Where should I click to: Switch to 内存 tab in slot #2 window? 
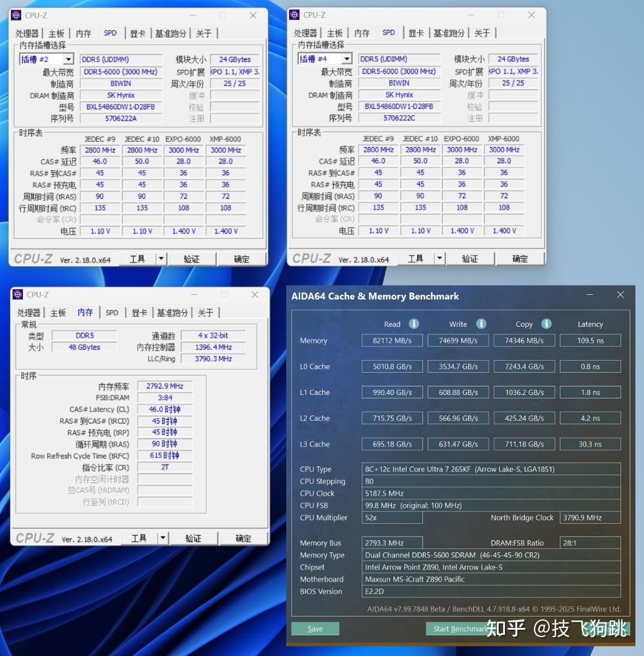pyautogui.click(x=83, y=33)
